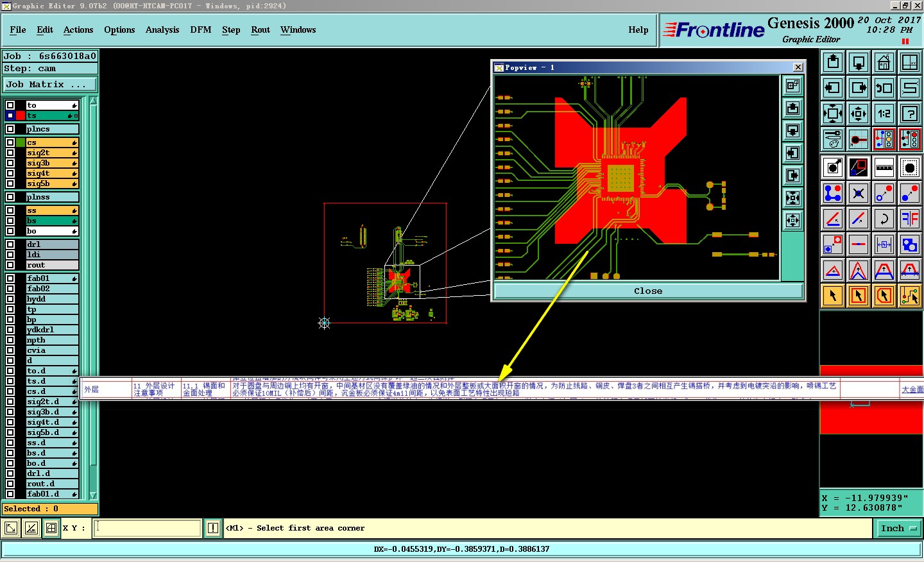Screen dimensions: 924x562
Task: Click the pan down arrow icon
Action: coord(859,62)
